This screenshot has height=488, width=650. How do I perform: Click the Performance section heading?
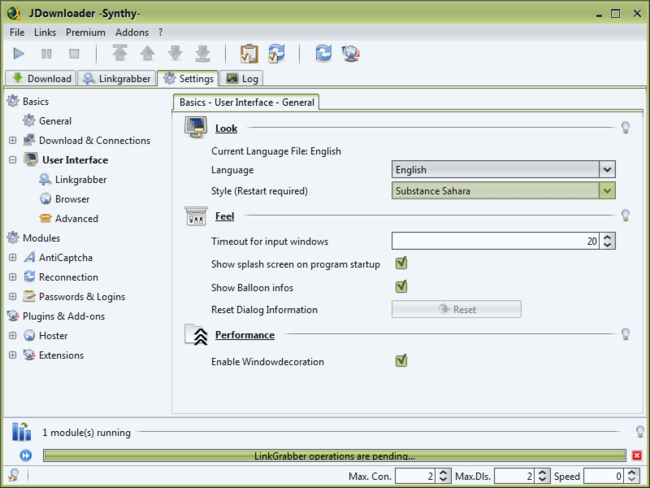click(245, 335)
